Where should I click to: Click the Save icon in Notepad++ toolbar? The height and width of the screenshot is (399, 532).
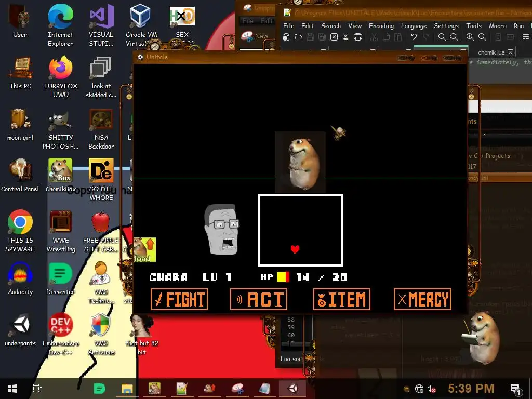tap(310, 37)
